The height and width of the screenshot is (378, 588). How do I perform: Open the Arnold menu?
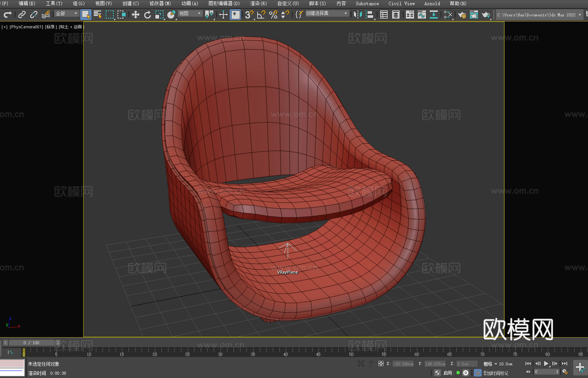pyautogui.click(x=432, y=3)
